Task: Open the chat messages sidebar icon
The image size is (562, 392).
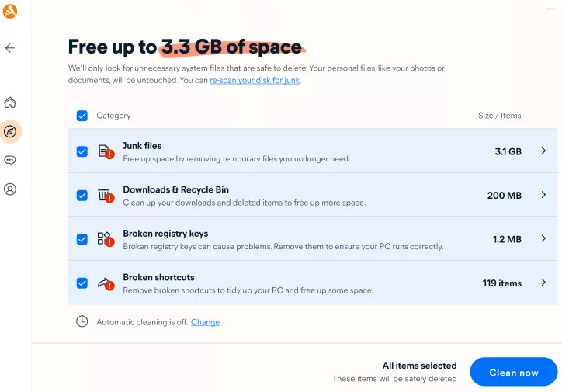Action: coord(10,161)
